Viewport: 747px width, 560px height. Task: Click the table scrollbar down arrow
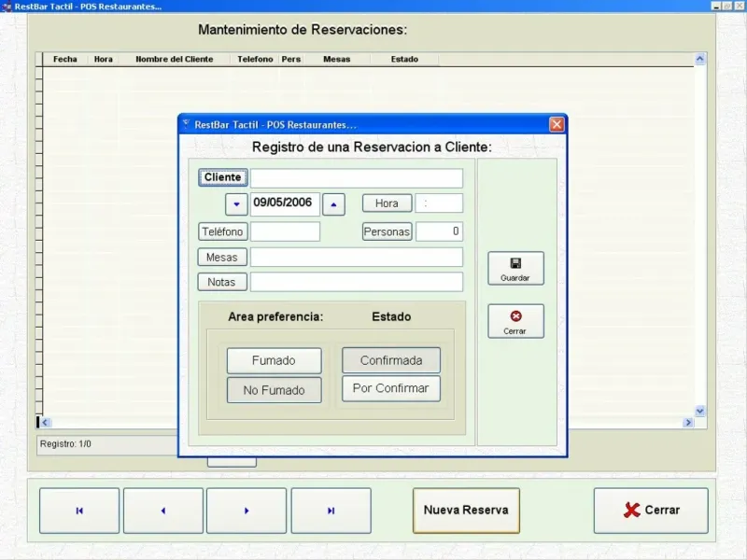(x=699, y=411)
